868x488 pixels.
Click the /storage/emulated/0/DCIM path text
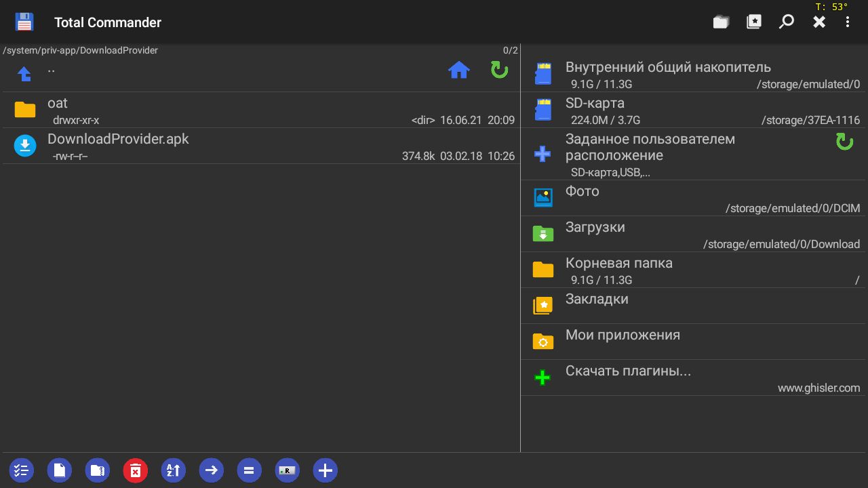pyautogui.click(x=793, y=209)
